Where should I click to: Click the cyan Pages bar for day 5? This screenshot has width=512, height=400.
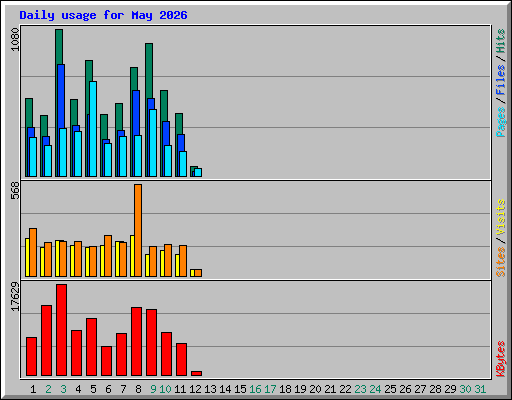click(x=93, y=129)
